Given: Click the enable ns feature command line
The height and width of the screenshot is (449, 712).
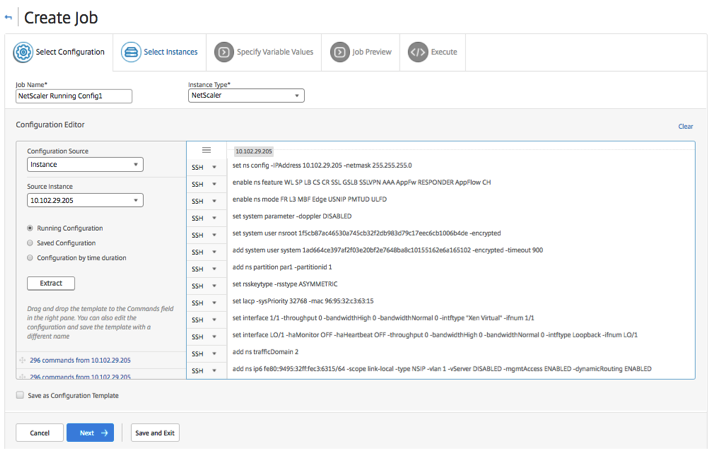Looking at the screenshot, I should tap(361, 182).
